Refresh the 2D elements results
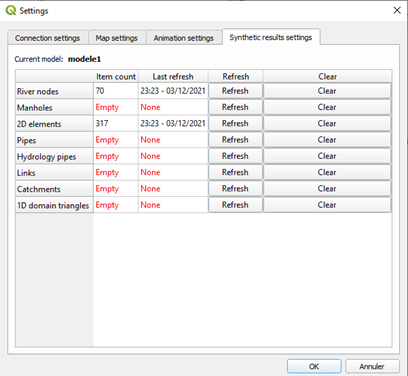The image size is (408, 376). tap(235, 123)
